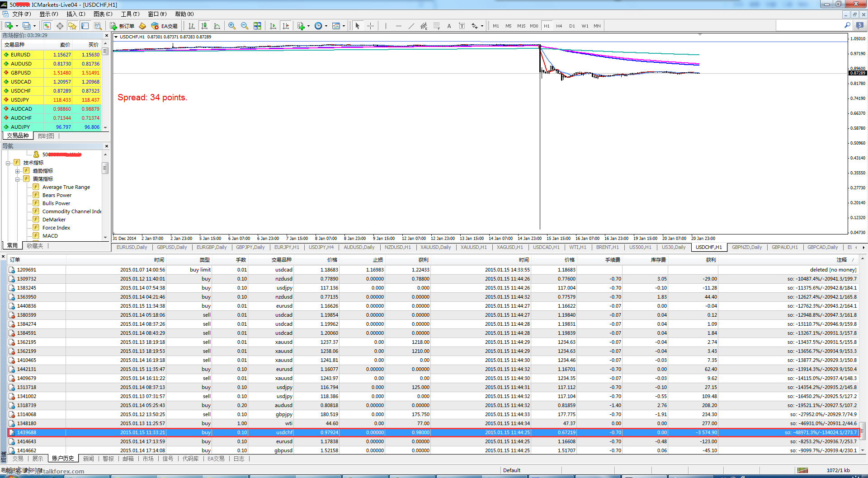Image resolution: width=868 pixels, height=478 pixels.
Task: Select the vertical line drawing tool
Action: coord(386,26)
